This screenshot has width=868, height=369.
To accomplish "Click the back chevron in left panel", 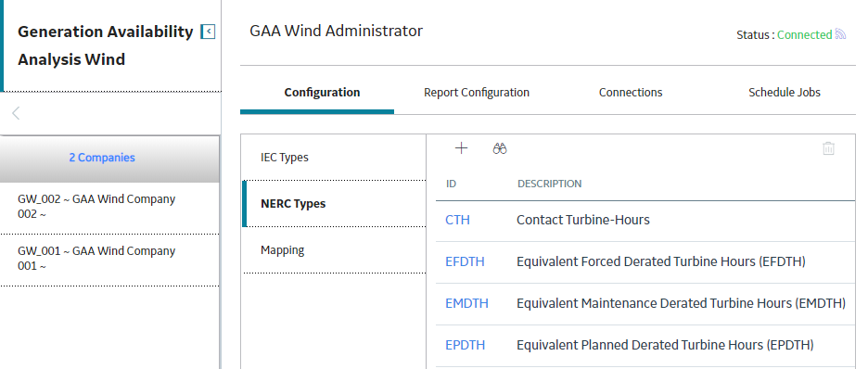I will coord(16,113).
